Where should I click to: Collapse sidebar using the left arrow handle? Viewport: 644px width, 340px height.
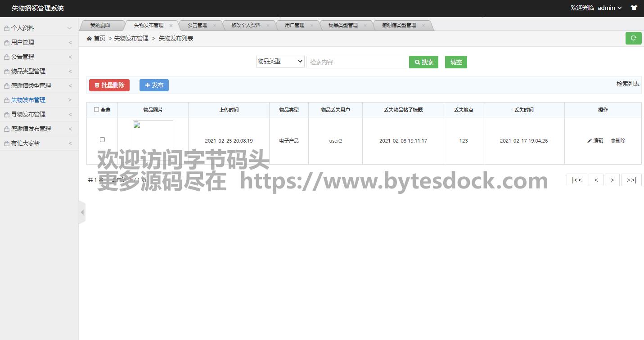[82, 212]
